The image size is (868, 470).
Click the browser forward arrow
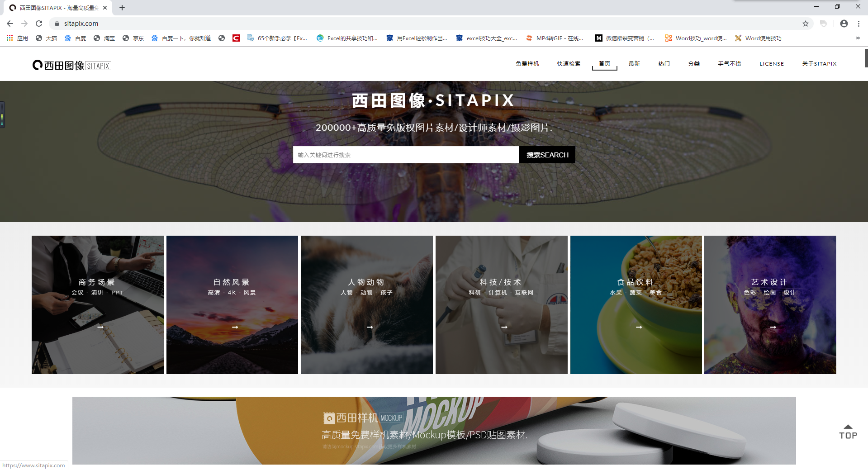[x=24, y=24]
